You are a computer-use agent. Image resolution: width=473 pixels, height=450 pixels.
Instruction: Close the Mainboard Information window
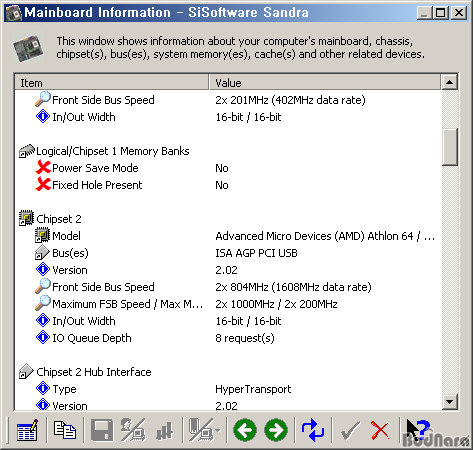[x=459, y=13]
